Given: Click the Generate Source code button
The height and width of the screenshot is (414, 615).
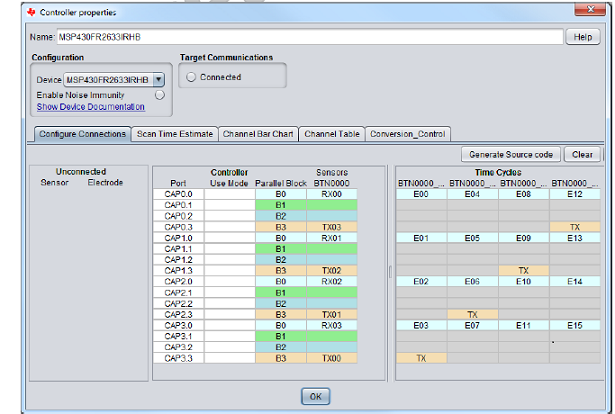Looking at the screenshot, I should point(511,154).
